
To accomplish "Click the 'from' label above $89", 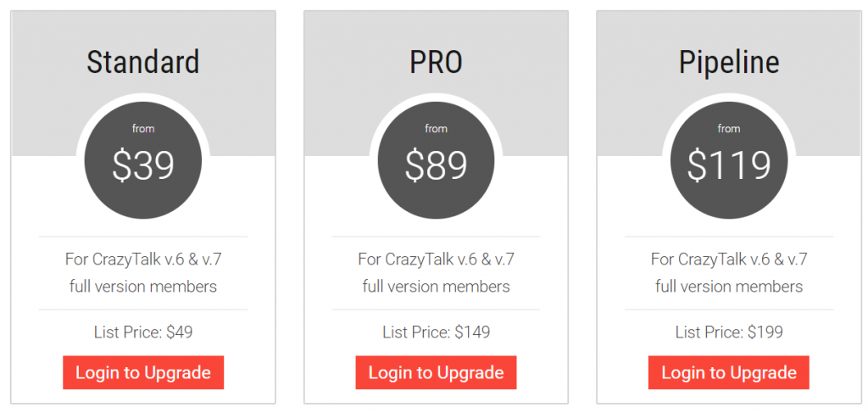I will 436,128.
